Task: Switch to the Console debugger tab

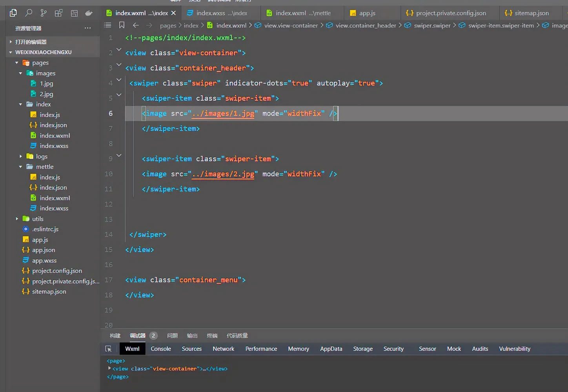Action: point(160,349)
